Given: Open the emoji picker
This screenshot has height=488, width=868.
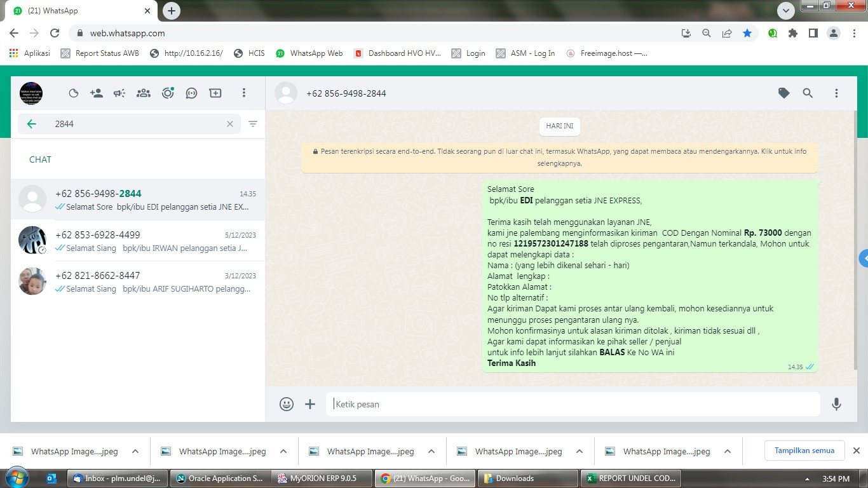Looking at the screenshot, I should [x=287, y=404].
